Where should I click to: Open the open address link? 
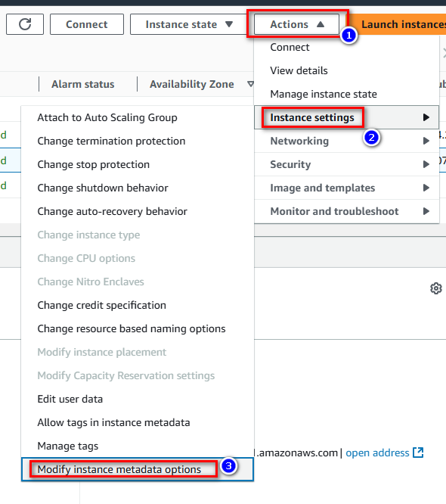pyautogui.click(x=377, y=453)
